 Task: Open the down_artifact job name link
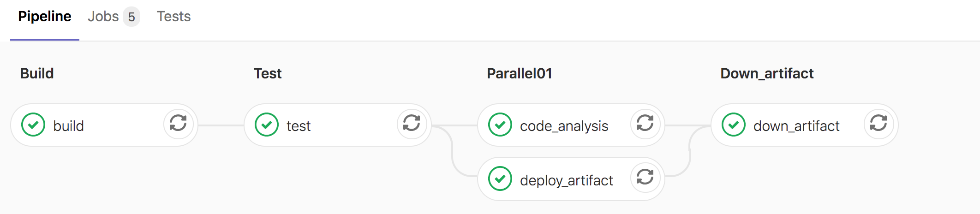click(796, 126)
